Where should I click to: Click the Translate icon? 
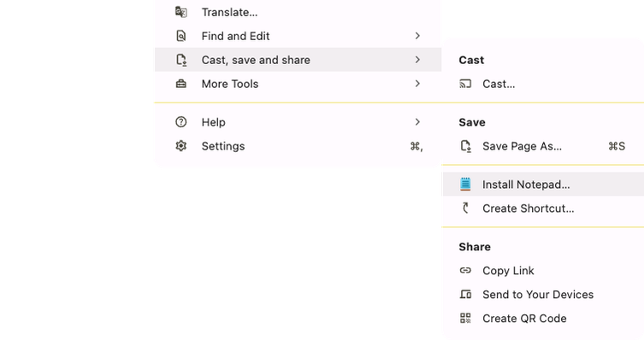181,12
